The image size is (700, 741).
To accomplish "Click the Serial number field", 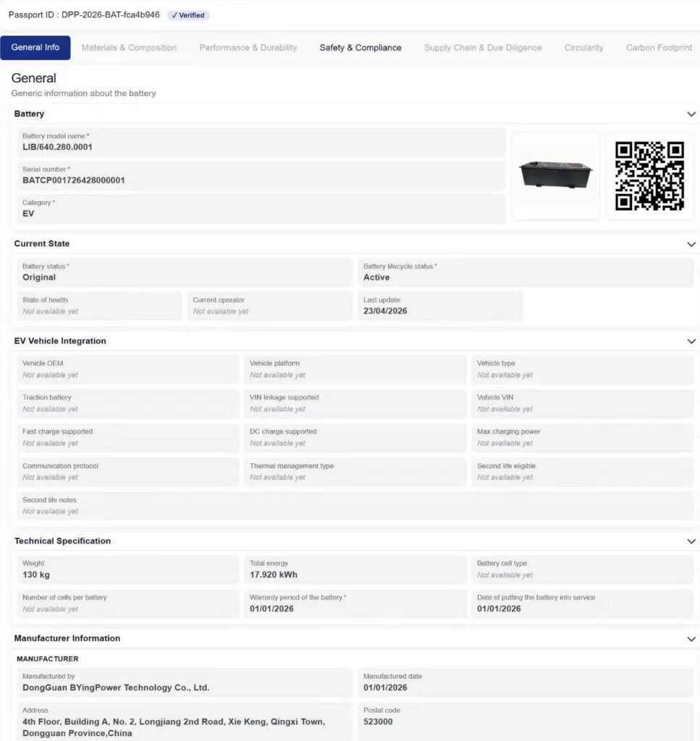I will coord(261,175).
